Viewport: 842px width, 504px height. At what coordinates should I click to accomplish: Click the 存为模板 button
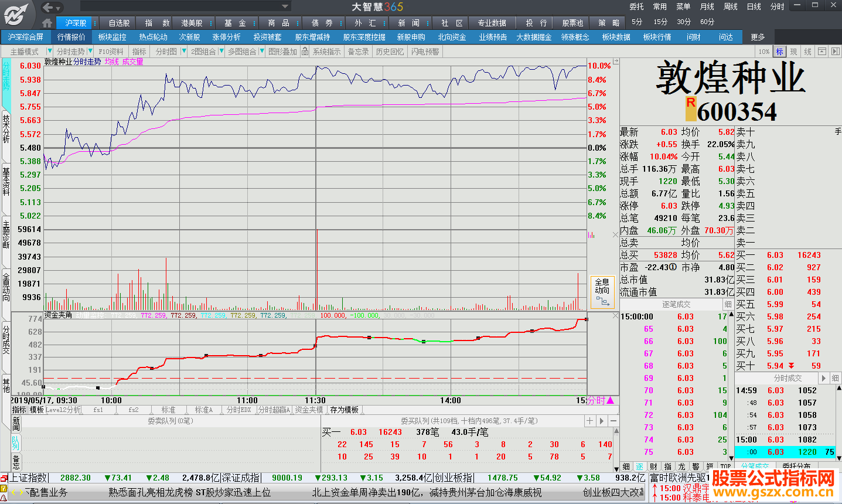point(344,410)
